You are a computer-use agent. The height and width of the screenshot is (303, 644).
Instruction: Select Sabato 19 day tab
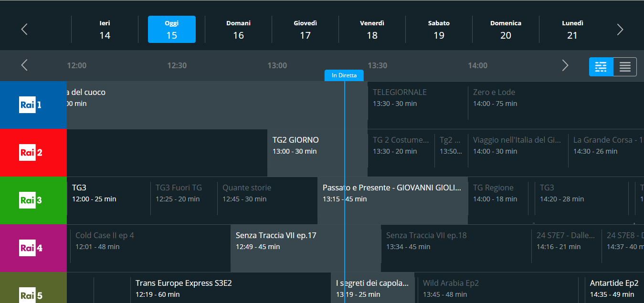click(439, 30)
